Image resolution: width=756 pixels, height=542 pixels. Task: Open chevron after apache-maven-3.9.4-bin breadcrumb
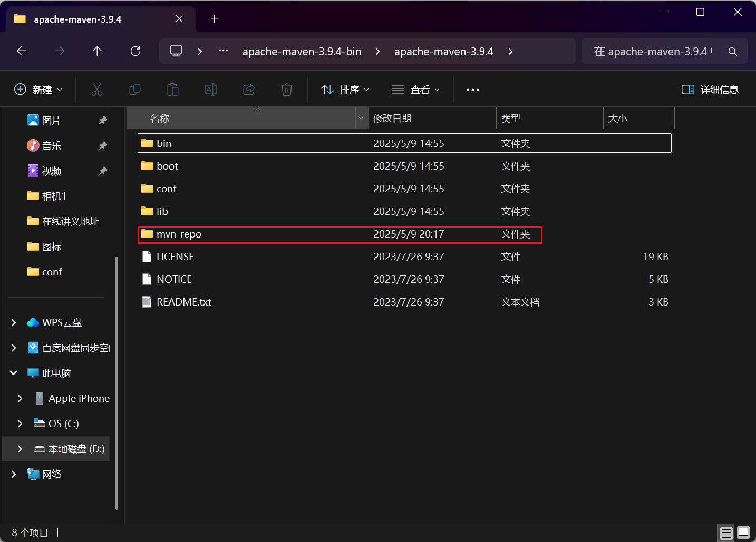click(377, 52)
